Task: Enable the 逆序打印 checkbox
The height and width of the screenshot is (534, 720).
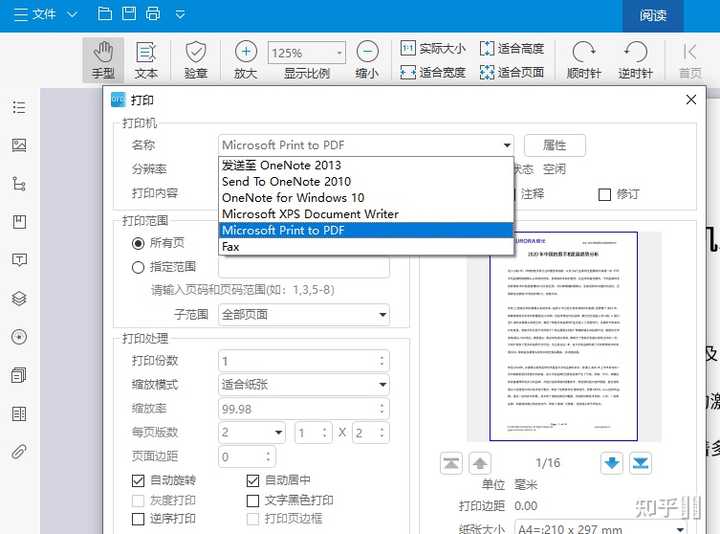Action: [138, 519]
